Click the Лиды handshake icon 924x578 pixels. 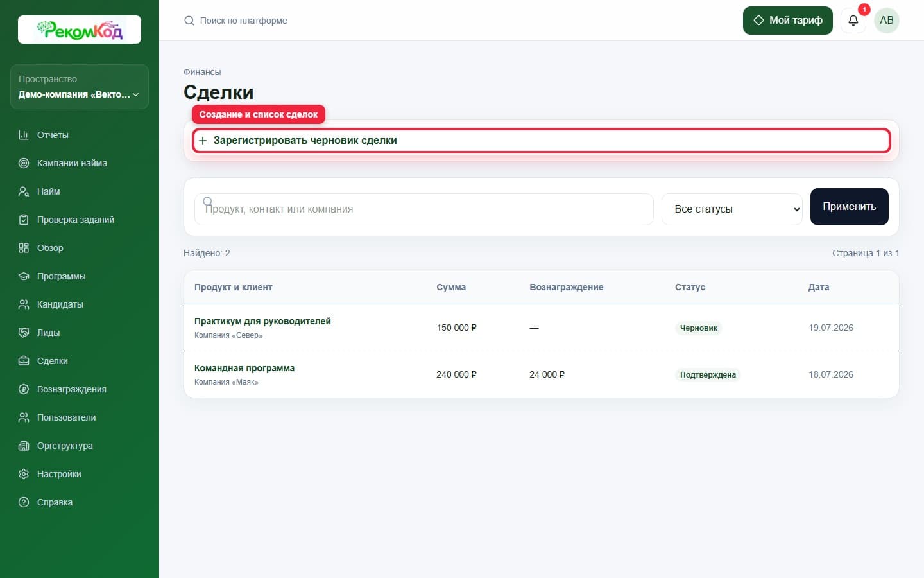point(24,333)
